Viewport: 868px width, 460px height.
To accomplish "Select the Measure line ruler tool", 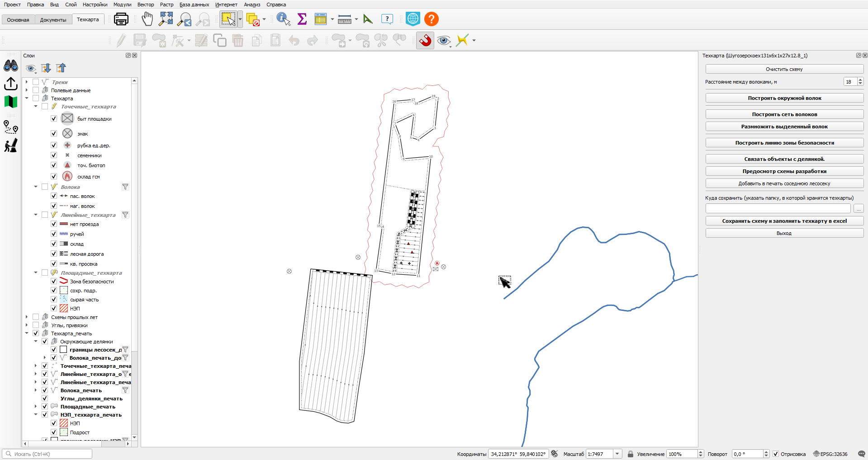I will pos(345,19).
